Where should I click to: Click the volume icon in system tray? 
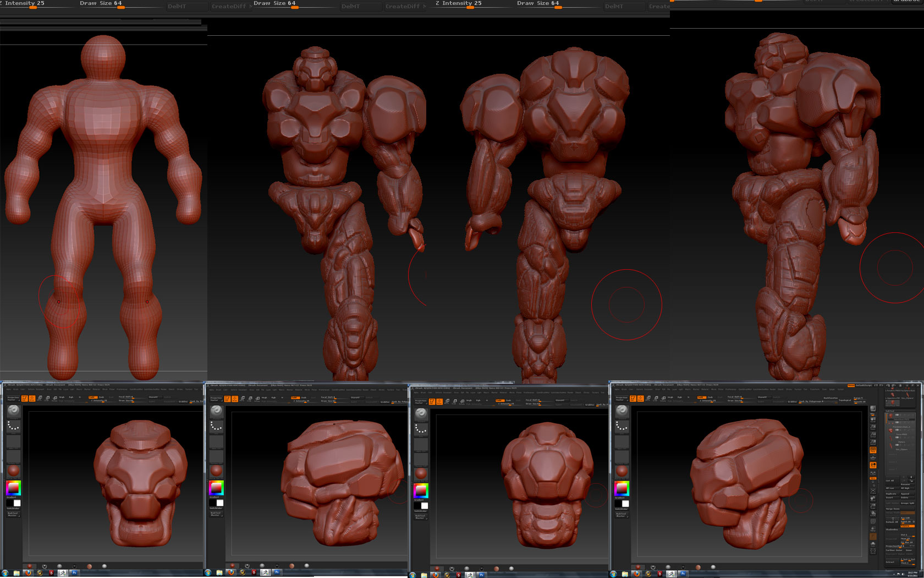click(903, 574)
